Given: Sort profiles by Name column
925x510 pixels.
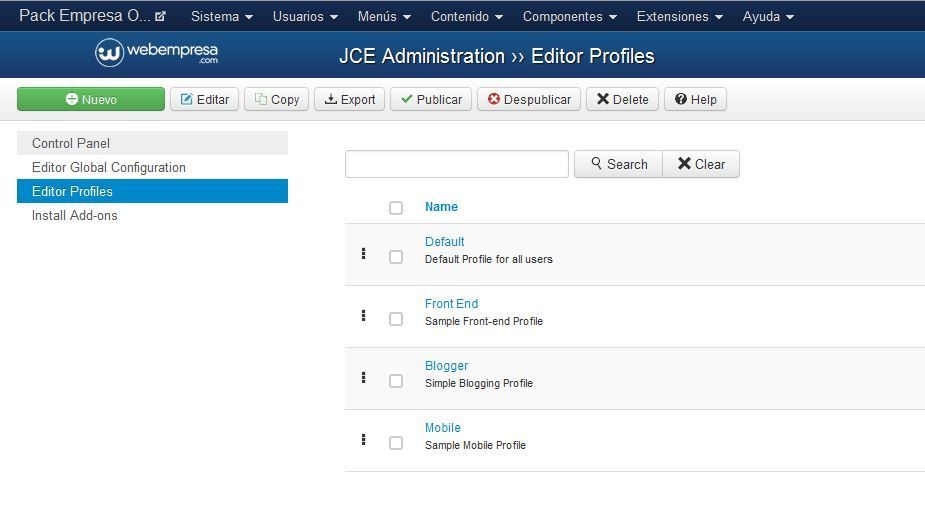Looking at the screenshot, I should coord(441,206).
